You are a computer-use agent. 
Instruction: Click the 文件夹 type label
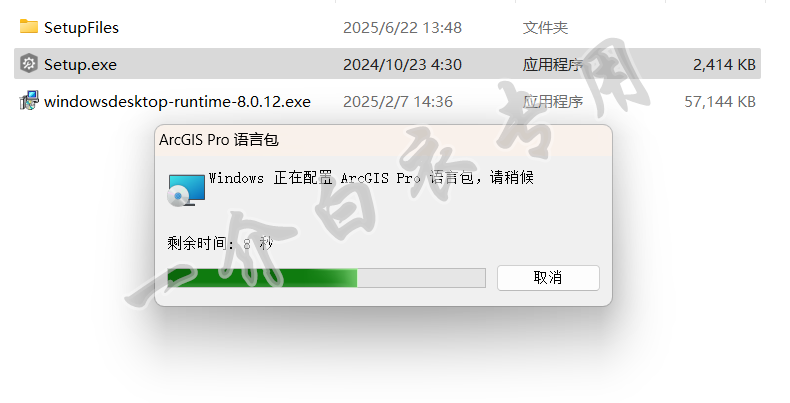pos(545,27)
